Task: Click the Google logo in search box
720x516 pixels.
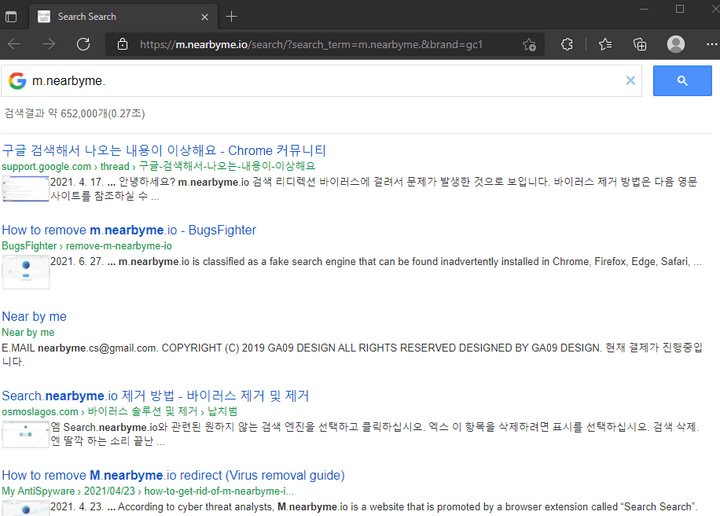Action: (17, 81)
